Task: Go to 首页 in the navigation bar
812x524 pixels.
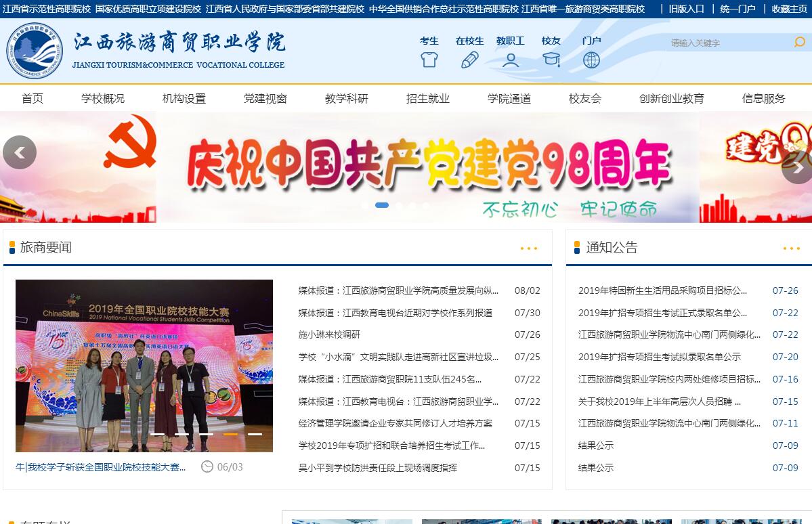Action: pyautogui.click(x=33, y=98)
